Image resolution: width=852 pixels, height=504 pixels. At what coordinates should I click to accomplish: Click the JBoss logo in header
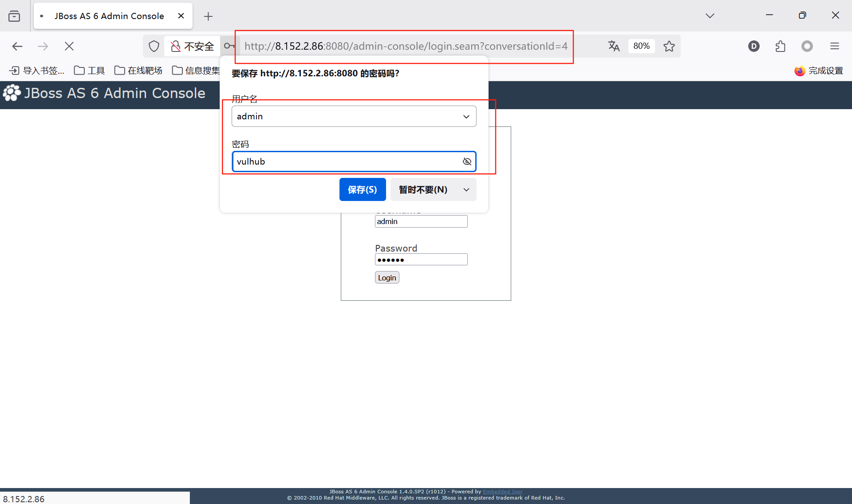(12, 93)
